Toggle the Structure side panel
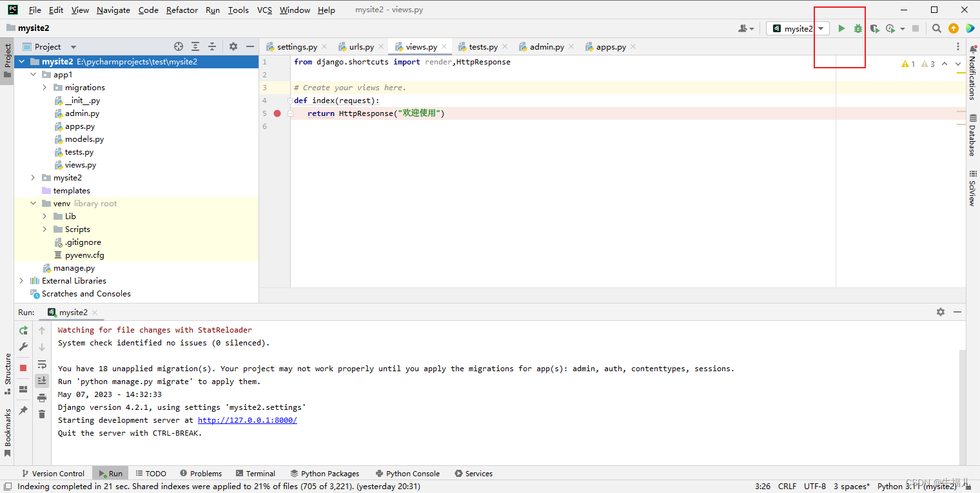980x493 pixels. click(x=7, y=373)
